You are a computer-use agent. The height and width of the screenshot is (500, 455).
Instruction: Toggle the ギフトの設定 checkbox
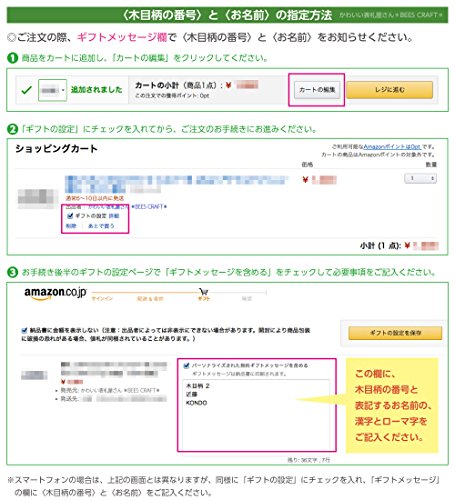coord(70,216)
